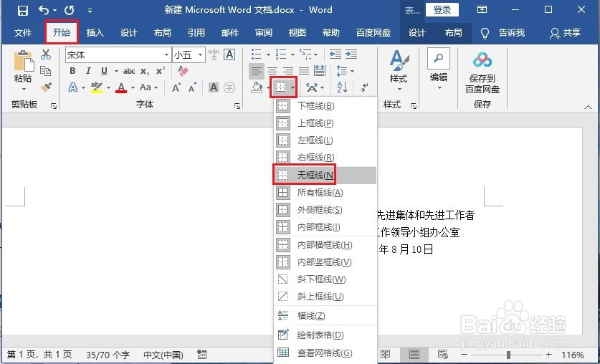Click word count 35/70 个字

point(108,355)
